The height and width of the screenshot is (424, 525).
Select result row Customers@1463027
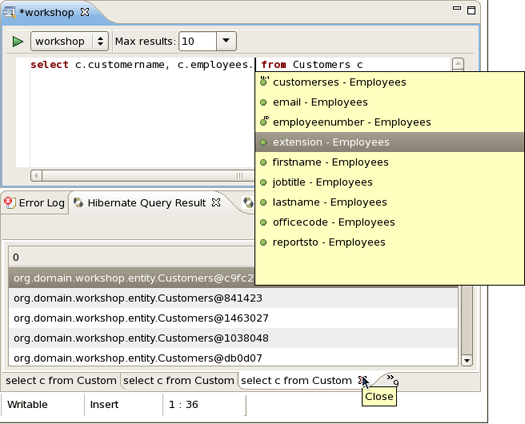(233, 318)
